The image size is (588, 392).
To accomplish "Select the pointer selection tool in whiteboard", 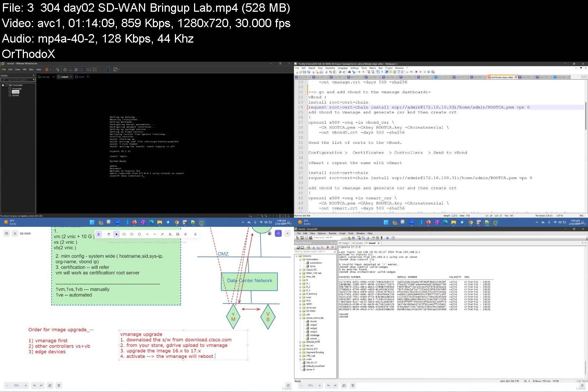I will coord(116,234).
